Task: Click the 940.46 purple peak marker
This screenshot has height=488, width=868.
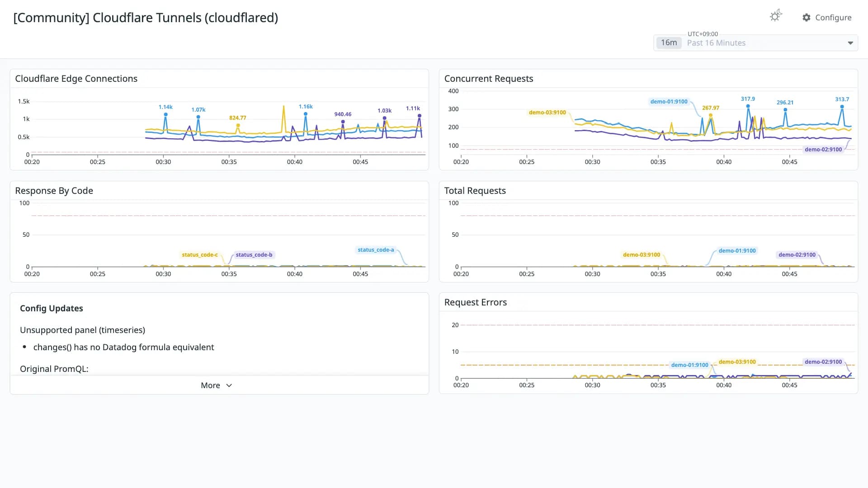Action: [343, 122]
